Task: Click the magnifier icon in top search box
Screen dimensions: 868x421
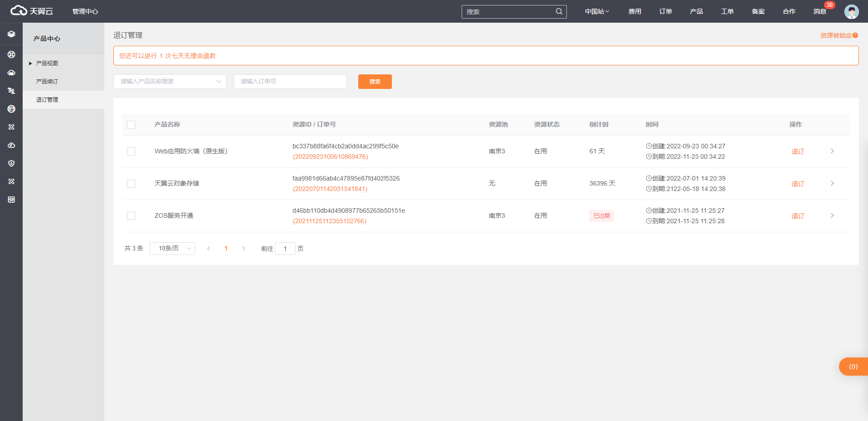Action: click(559, 11)
